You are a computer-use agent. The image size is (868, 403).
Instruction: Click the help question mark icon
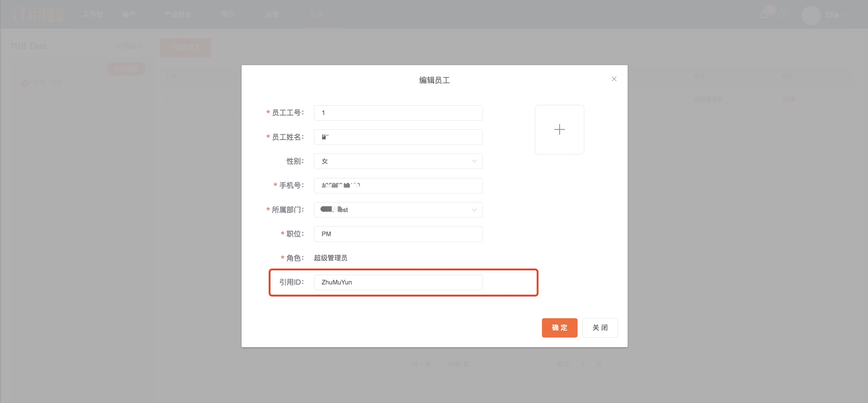783,14
